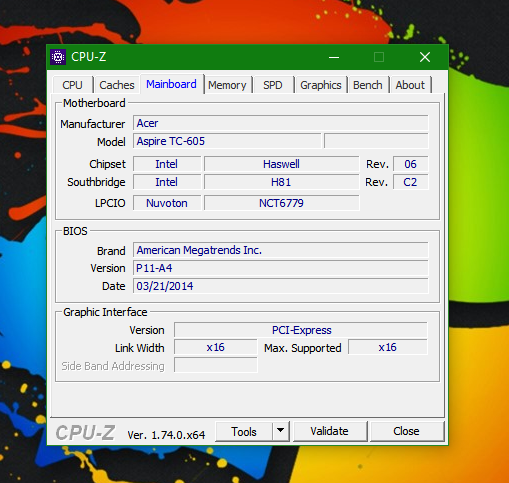Open the Caches tab
This screenshot has width=509, height=483.
pos(117,85)
